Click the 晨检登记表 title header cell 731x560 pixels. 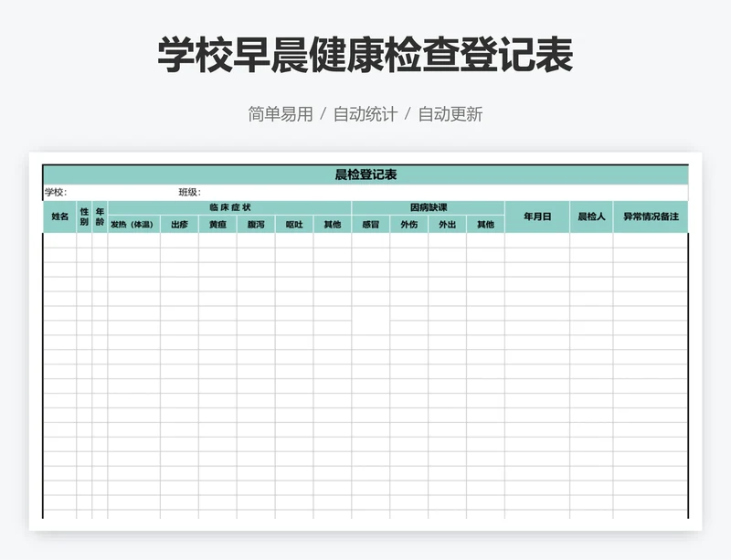coord(365,174)
